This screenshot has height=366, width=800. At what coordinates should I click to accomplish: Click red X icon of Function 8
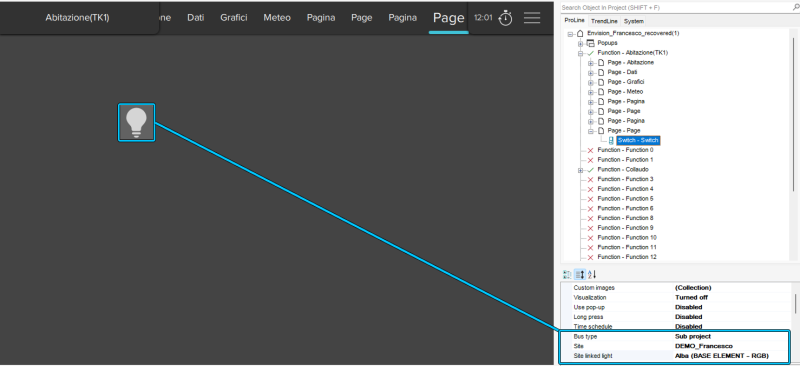pos(590,218)
